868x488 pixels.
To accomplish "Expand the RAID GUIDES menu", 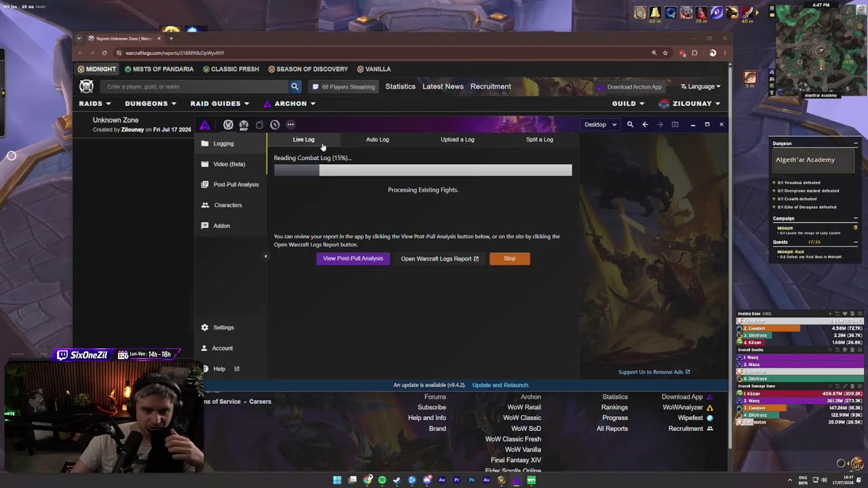I will 220,104.
